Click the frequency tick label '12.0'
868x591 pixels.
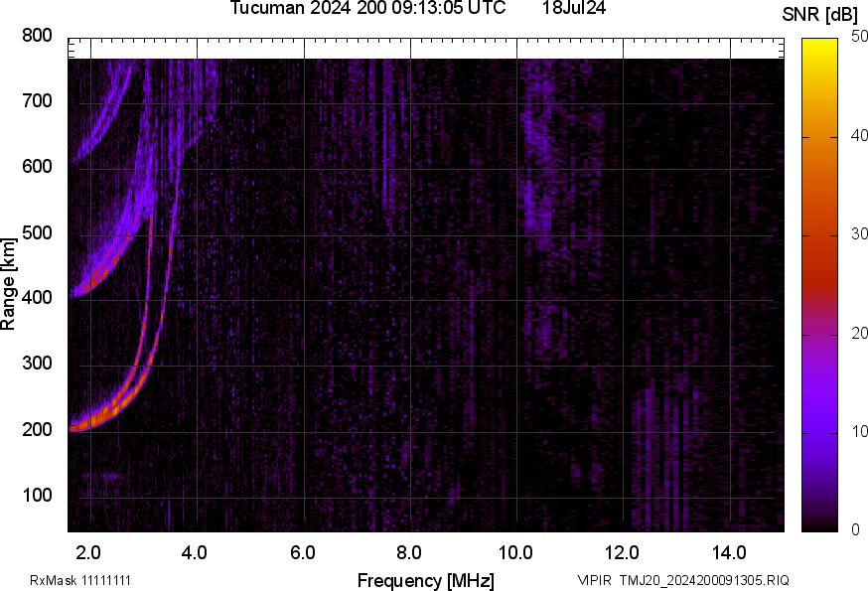point(623,553)
